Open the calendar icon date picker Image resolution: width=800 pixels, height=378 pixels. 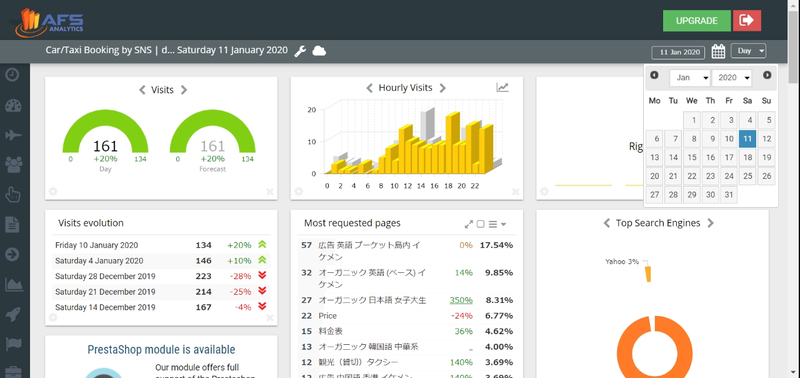[718, 51]
